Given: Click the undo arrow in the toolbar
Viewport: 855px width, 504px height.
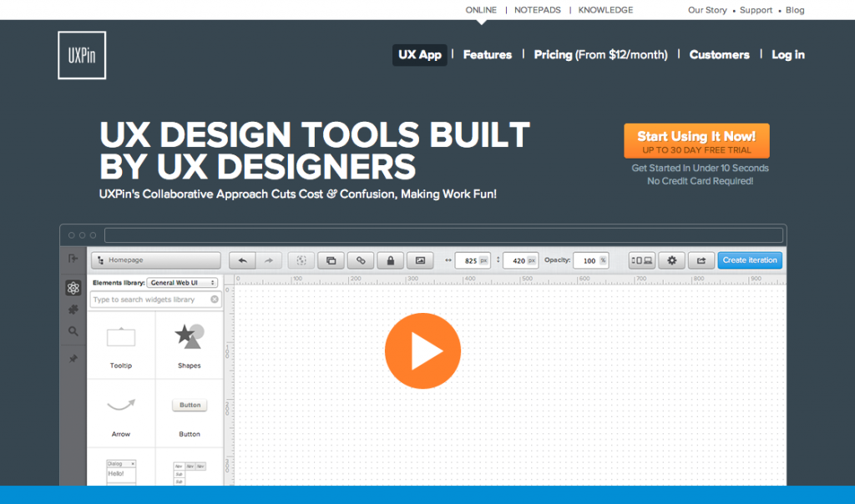Looking at the screenshot, I should (x=242, y=260).
